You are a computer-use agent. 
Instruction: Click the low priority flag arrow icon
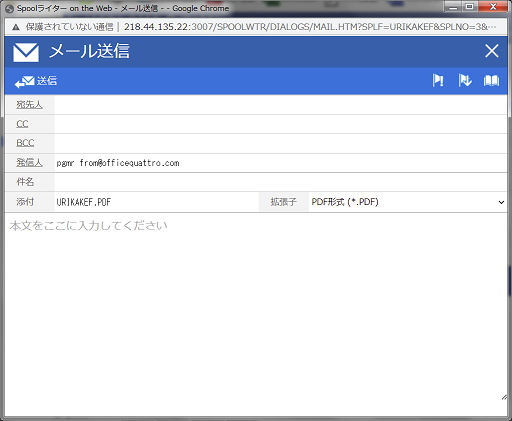465,81
